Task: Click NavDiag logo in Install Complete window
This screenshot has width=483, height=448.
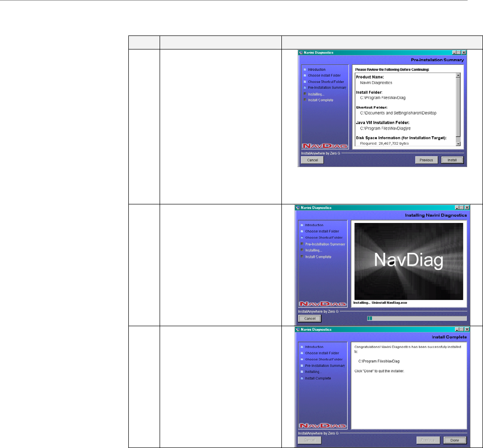Action: point(322,426)
